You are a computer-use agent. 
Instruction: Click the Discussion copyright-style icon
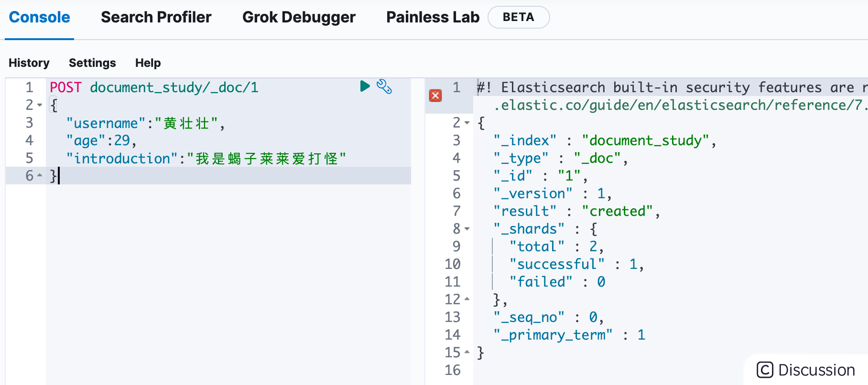(765, 370)
